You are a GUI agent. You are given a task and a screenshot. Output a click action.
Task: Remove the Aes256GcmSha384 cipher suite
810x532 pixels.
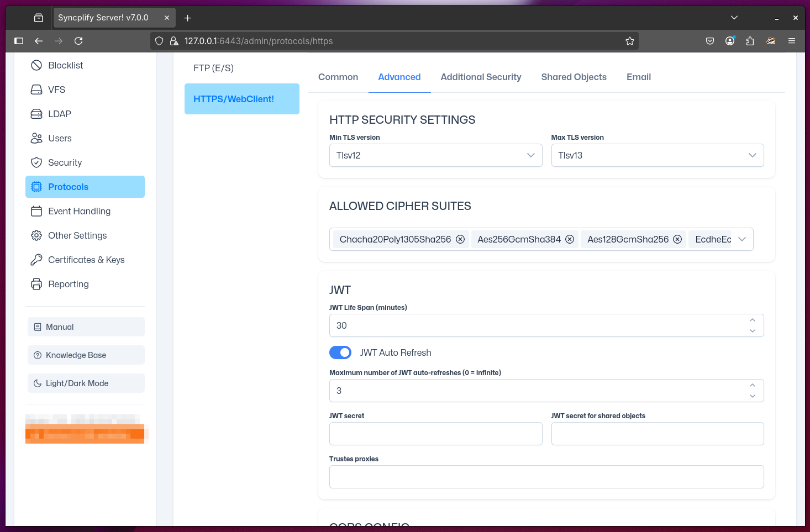(570, 239)
